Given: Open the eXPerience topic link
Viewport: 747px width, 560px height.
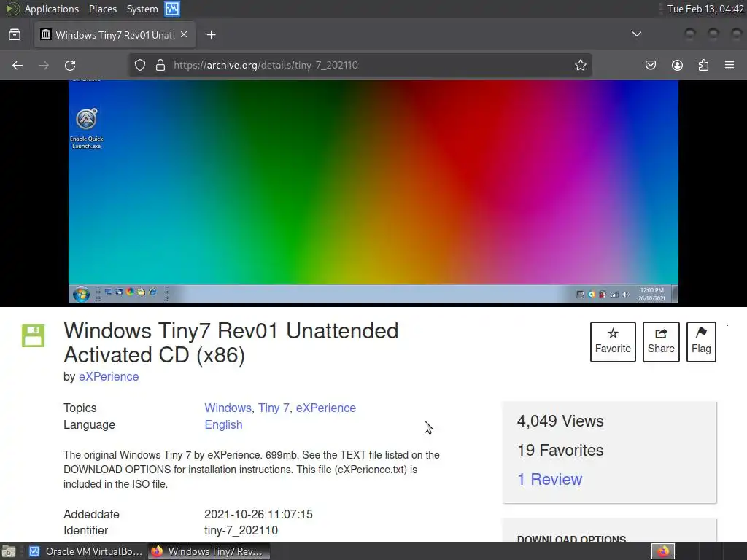Looking at the screenshot, I should [326, 408].
